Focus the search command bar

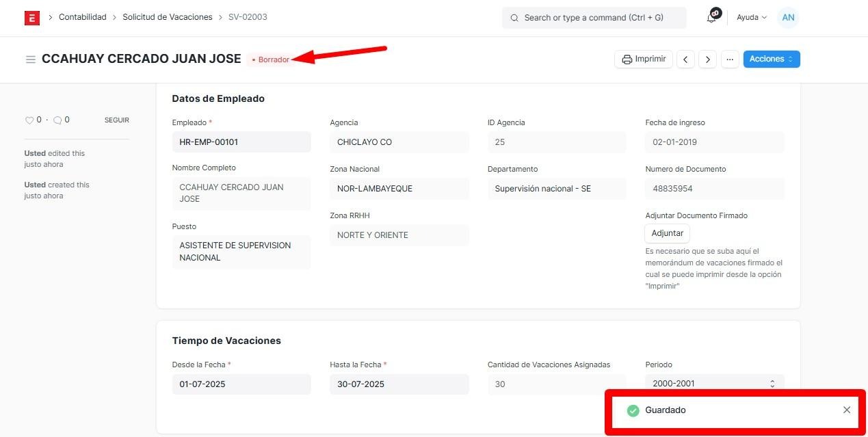(x=594, y=18)
